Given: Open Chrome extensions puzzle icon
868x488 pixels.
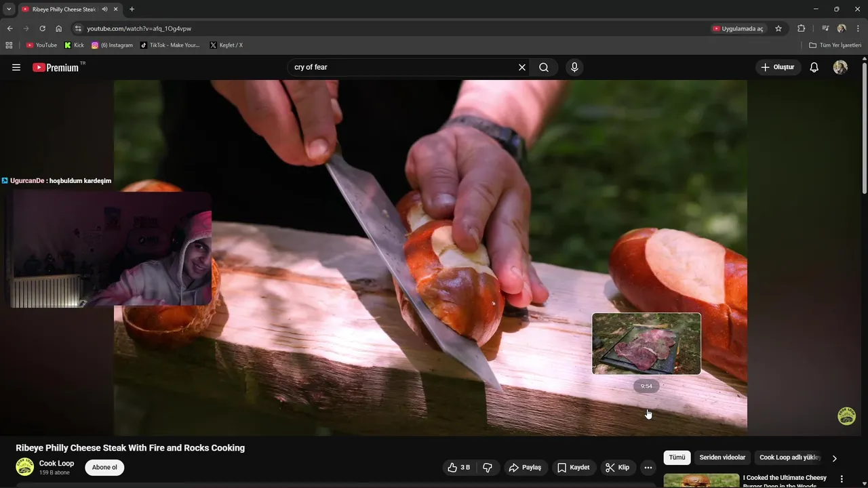Looking at the screenshot, I should tap(801, 28).
